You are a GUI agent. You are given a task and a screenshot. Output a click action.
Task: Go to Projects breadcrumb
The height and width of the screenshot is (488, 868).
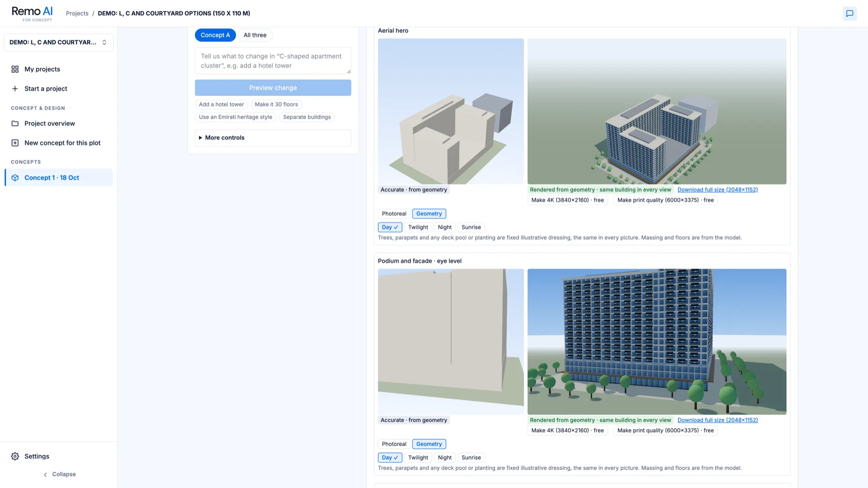tap(77, 14)
